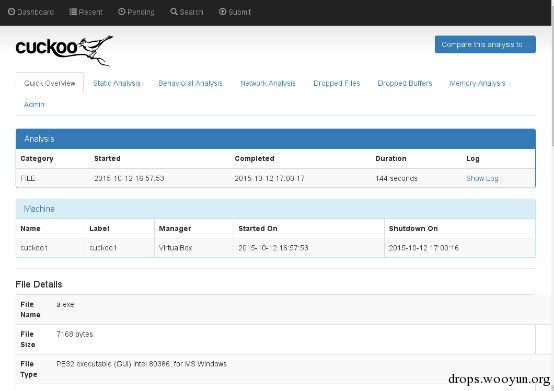This screenshot has height=391, width=554.
Task: Select completed time 2015-10-12 17:00:17
Action: 269,178
